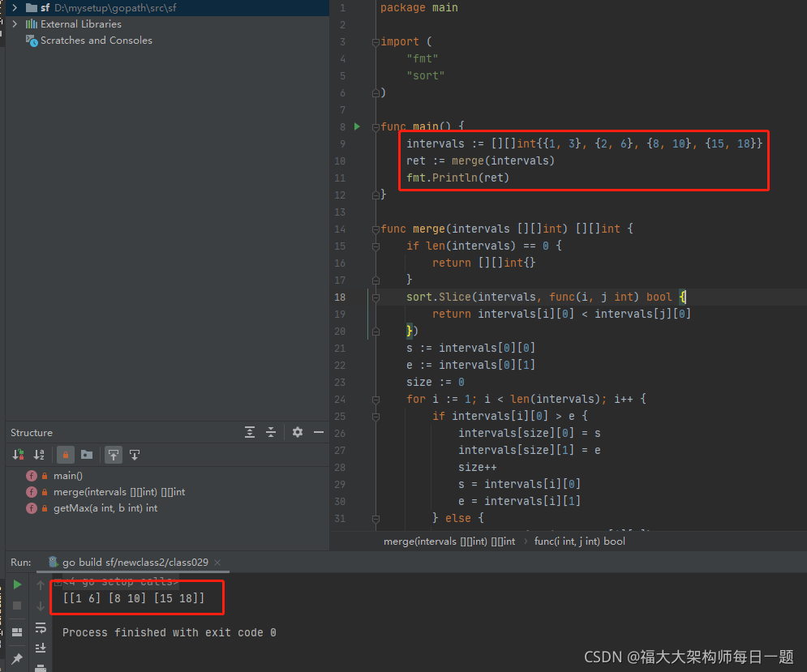The height and width of the screenshot is (672, 807).
Task: Open restore layout icon in Run panel
Action: click(17, 632)
